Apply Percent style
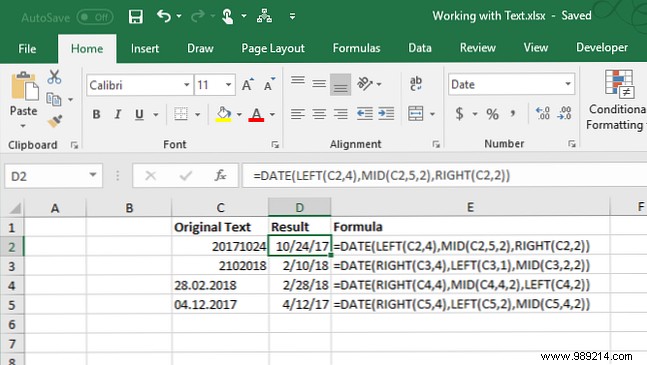This screenshot has width=647, height=365. [492, 114]
